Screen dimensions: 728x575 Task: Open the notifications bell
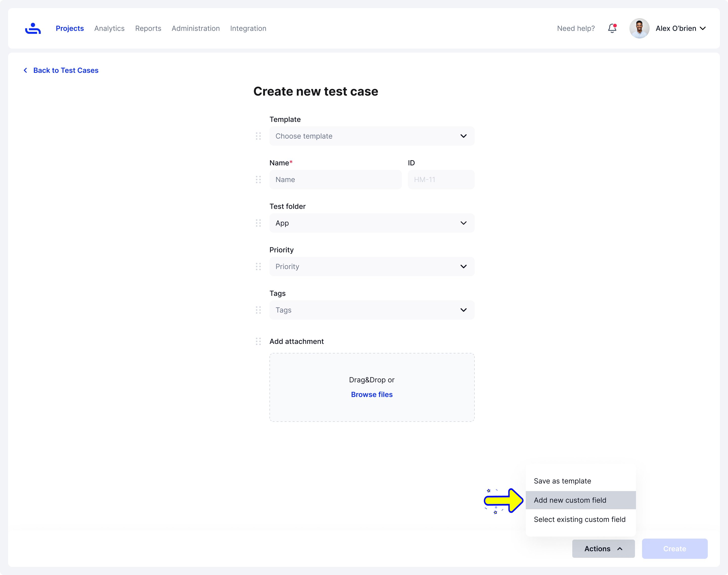612,28
